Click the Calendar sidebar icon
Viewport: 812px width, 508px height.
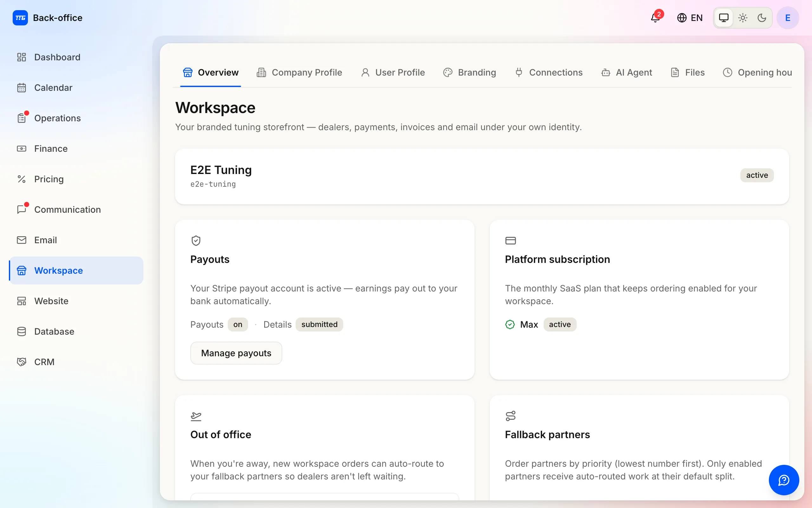[x=22, y=88]
